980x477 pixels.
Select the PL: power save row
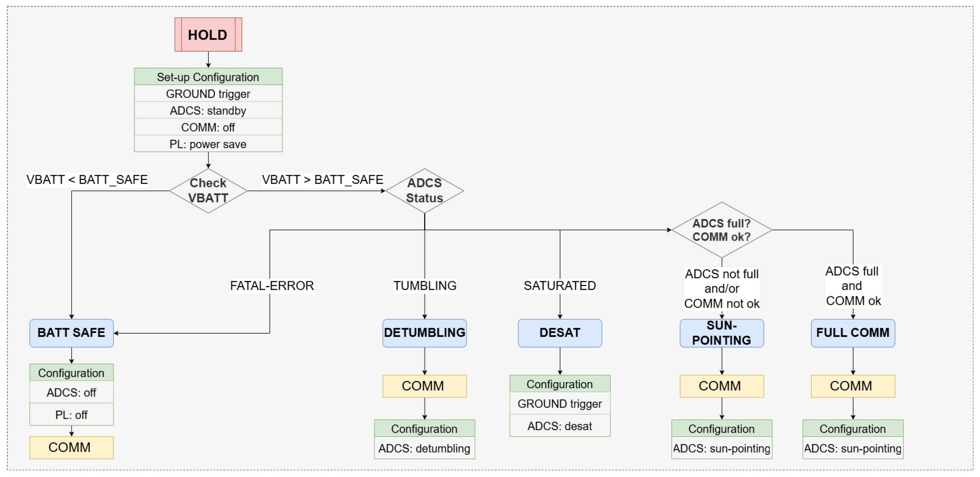point(208,144)
